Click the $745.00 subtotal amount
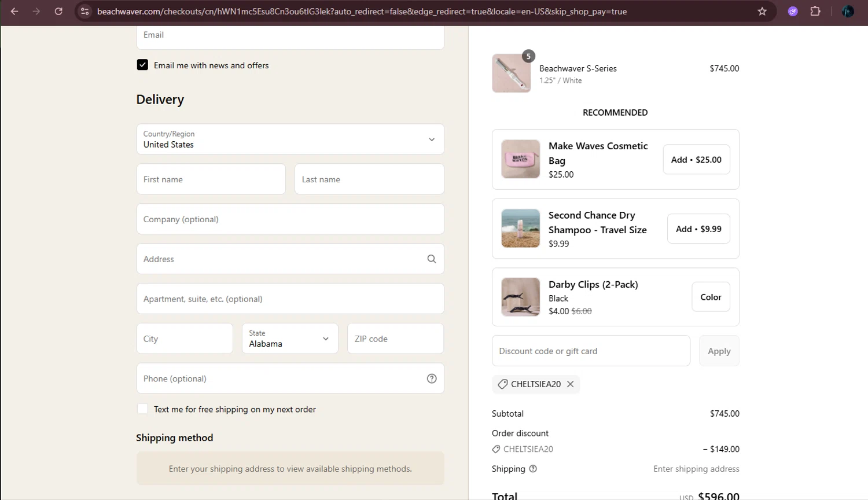Image resolution: width=868 pixels, height=500 pixels. point(724,413)
